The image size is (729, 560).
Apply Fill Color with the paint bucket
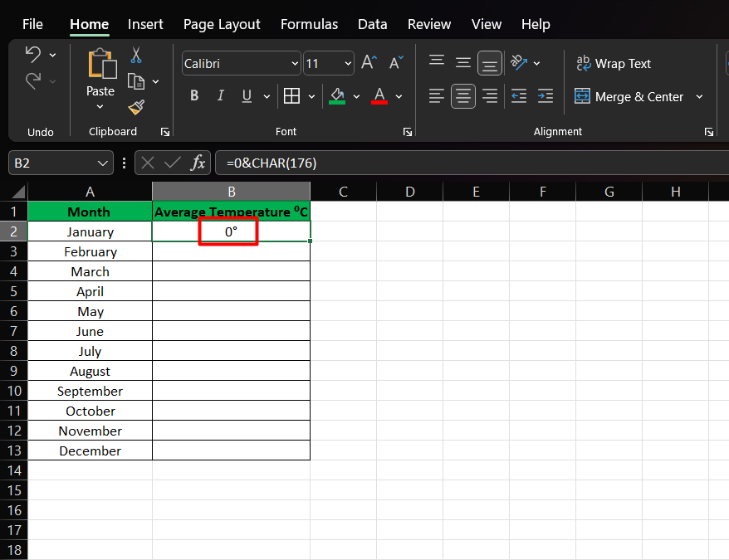tap(337, 96)
